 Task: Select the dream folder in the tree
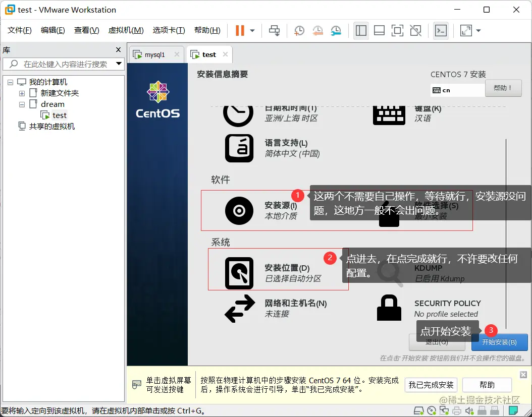coord(52,104)
